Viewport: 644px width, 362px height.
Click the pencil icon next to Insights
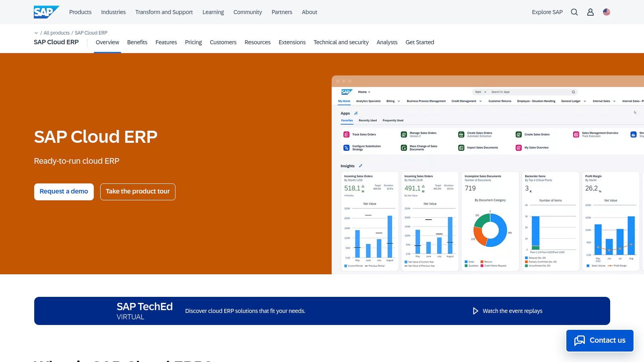pyautogui.click(x=361, y=166)
